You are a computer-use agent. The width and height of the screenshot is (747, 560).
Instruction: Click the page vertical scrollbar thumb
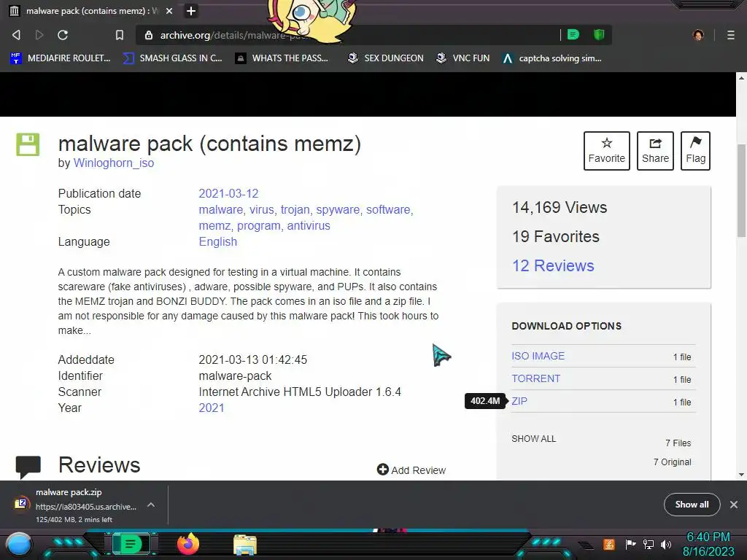(741, 190)
